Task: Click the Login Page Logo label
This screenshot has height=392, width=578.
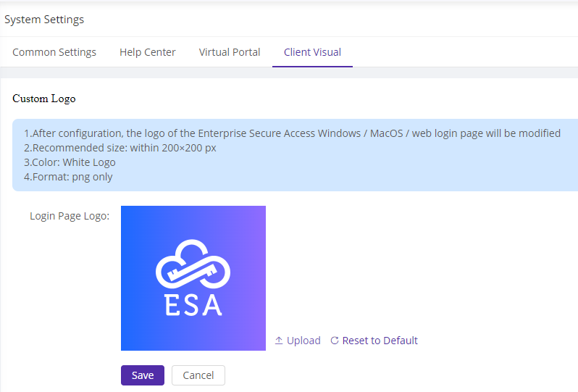Action: tap(70, 216)
